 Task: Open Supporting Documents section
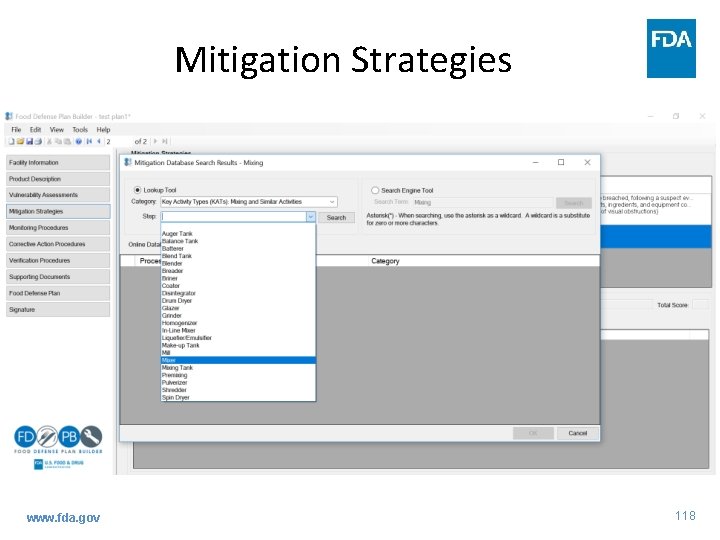[x=58, y=277]
